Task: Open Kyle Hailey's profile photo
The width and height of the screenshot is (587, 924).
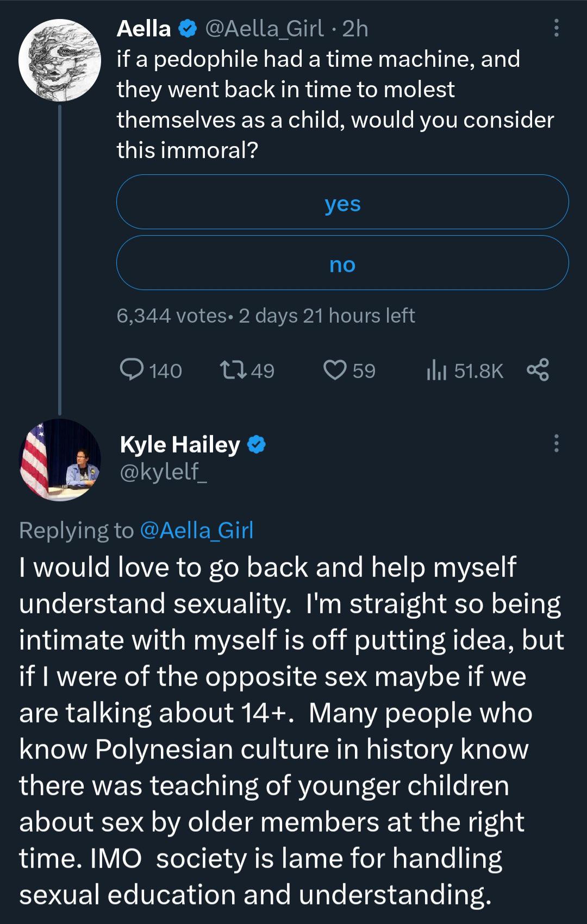Action: [60, 460]
